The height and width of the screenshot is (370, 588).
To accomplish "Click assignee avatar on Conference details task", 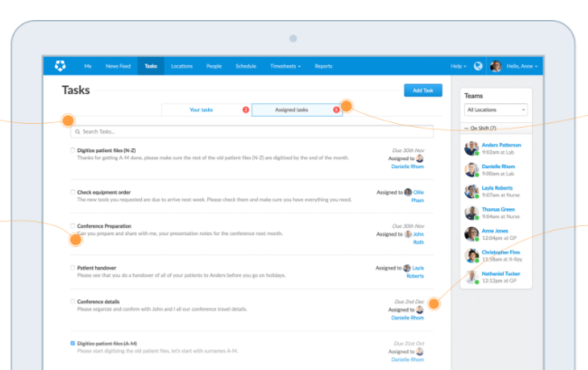I will (x=420, y=309).
